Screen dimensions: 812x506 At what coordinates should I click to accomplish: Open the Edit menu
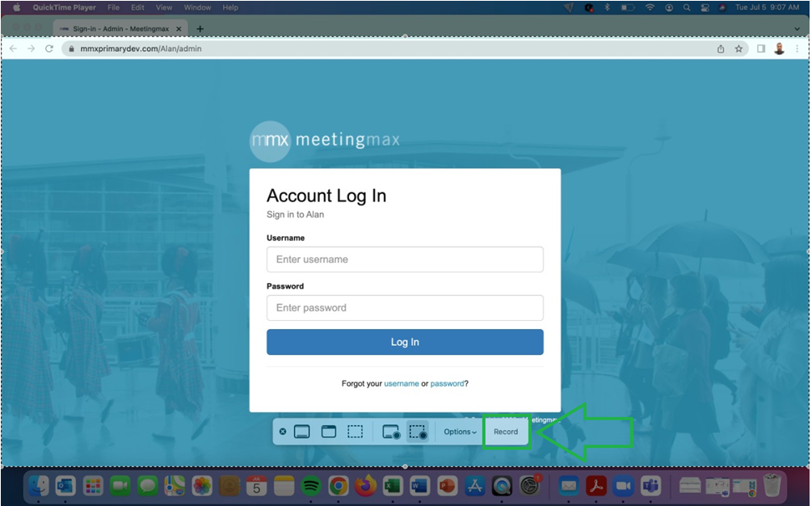[137, 7]
